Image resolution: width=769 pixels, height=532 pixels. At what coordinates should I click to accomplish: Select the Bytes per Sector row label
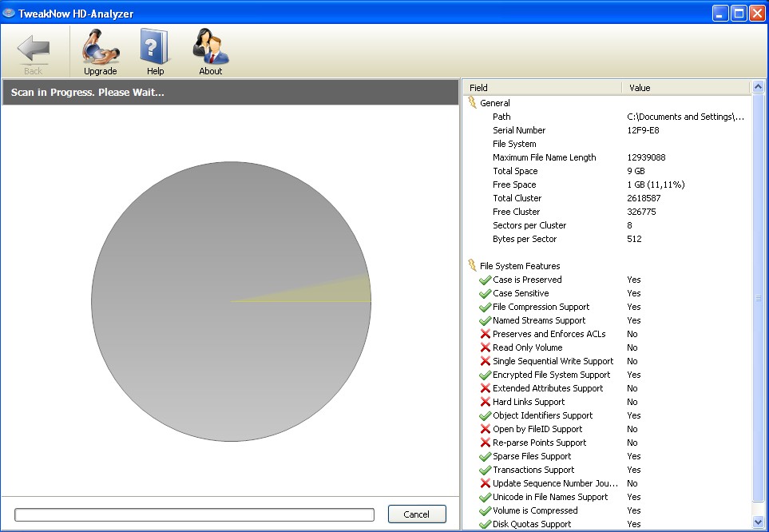click(525, 239)
